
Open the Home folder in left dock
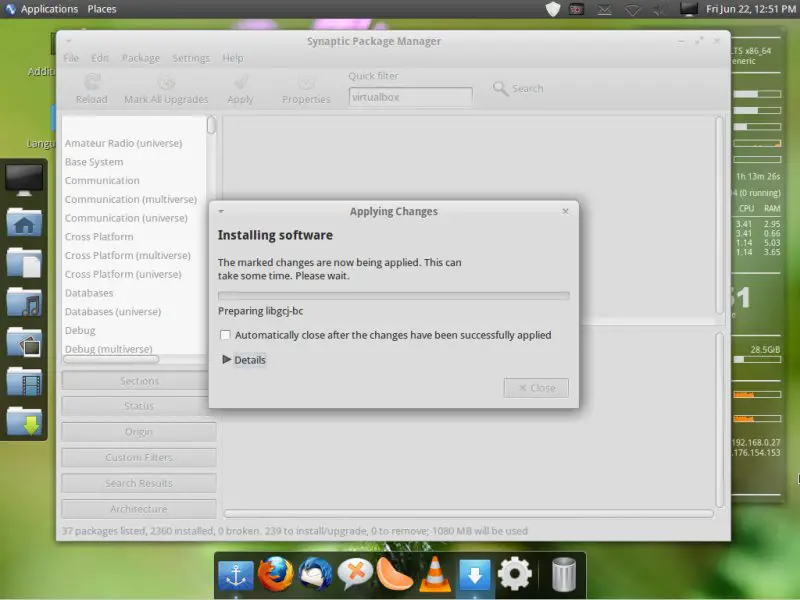click(24, 221)
